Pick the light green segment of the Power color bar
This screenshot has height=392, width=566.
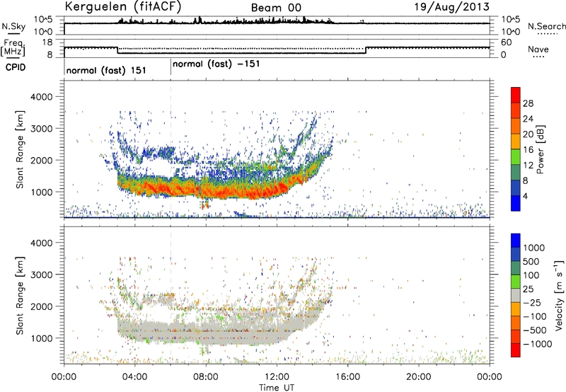[516, 157]
